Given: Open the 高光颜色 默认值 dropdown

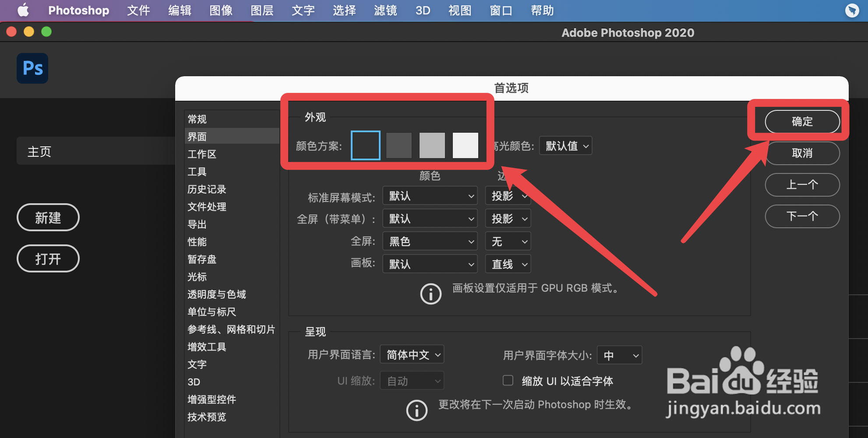Looking at the screenshot, I should [566, 145].
